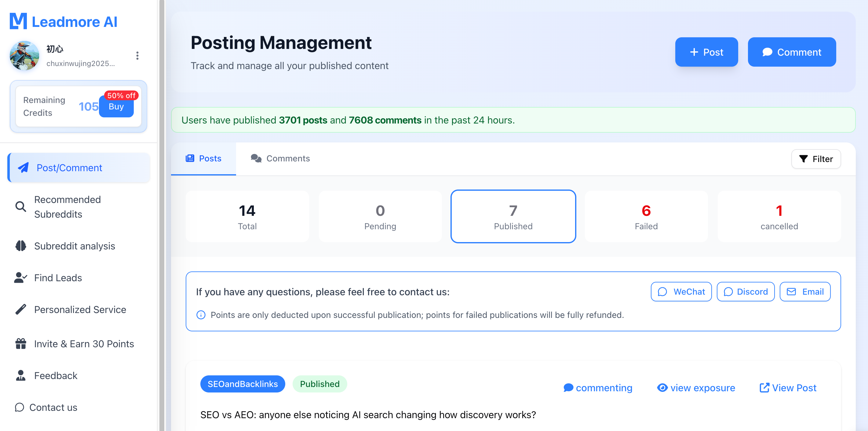The image size is (868, 431).
Task: Select the cancelled posts card
Action: tap(779, 216)
